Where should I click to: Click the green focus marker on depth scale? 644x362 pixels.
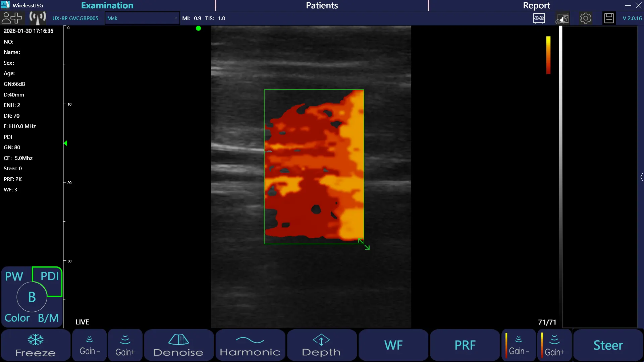coord(65,143)
